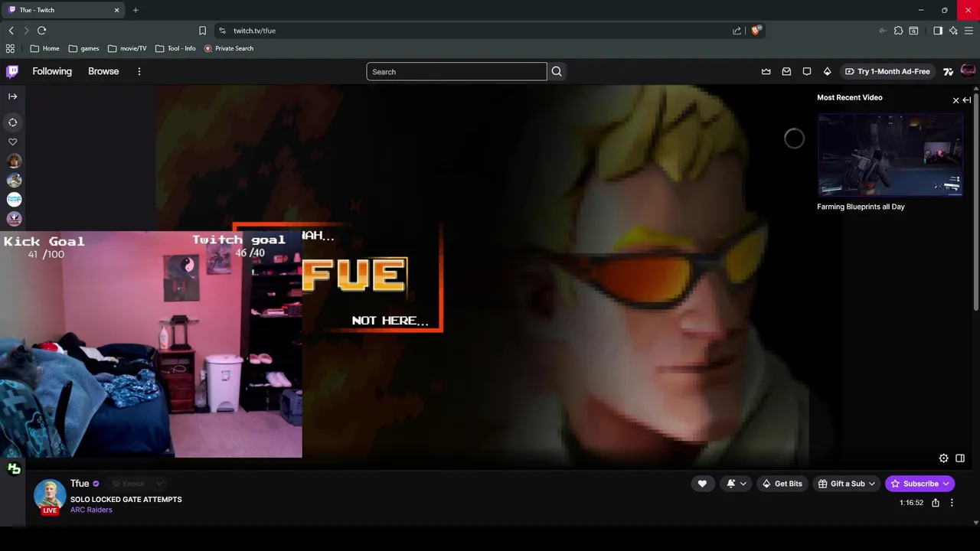Screen dimensions: 980x551
Task: Open Twitch notifications inbox icon
Action: [x=786, y=71]
